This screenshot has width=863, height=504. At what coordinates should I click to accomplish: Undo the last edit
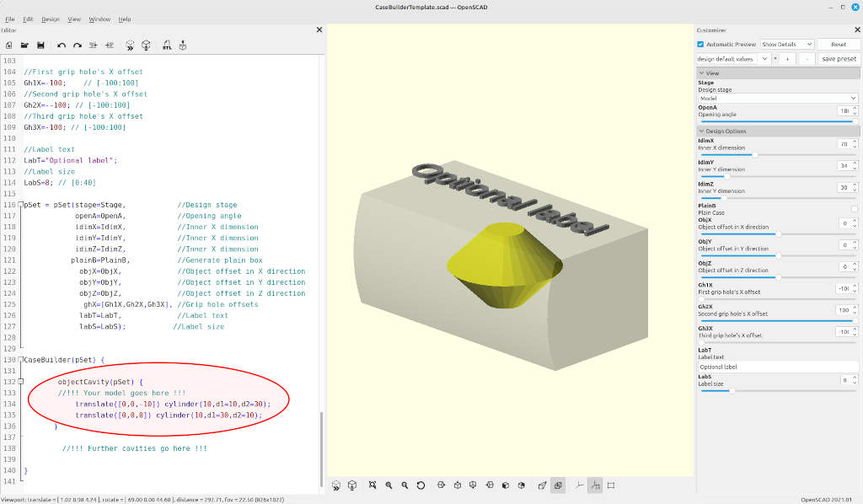pyautogui.click(x=61, y=46)
